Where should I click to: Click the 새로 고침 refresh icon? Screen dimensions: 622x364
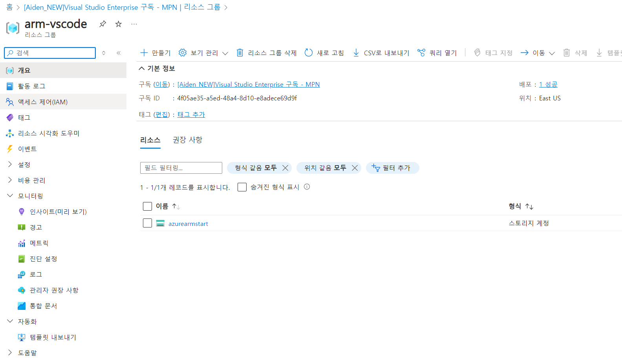click(309, 53)
